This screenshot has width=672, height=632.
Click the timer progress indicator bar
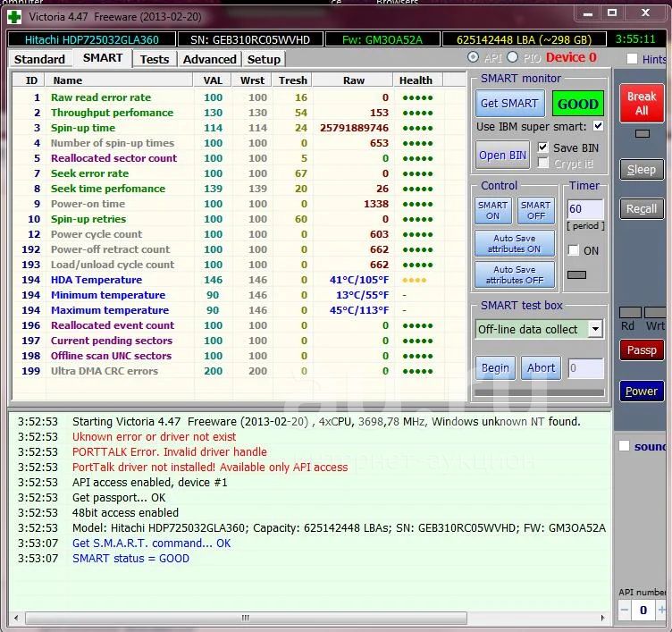pyautogui.click(x=576, y=274)
